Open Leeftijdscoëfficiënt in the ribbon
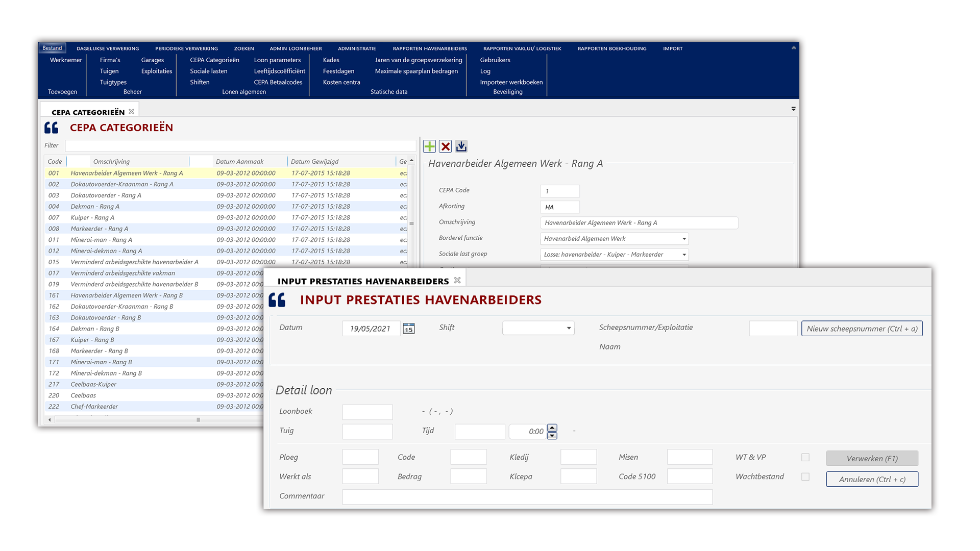 pyautogui.click(x=279, y=71)
